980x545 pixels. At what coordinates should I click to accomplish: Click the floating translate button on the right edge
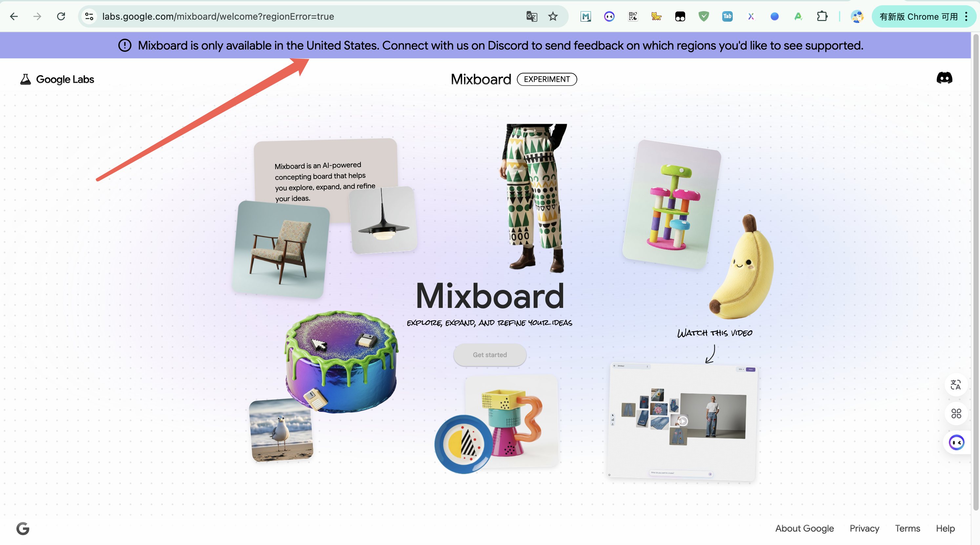click(x=956, y=385)
